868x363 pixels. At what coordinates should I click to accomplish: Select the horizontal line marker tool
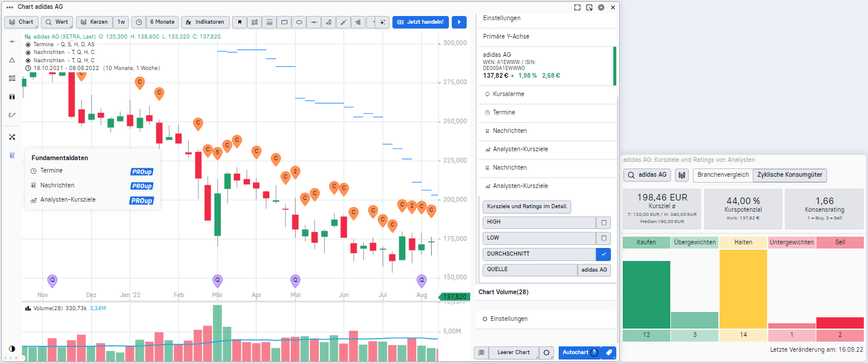pos(314,22)
